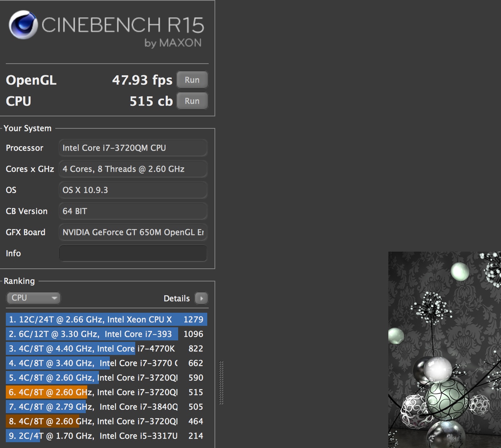Viewport: 501px width, 448px height.
Task: Click the Cinebench R15 logo icon
Action: click(x=23, y=25)
